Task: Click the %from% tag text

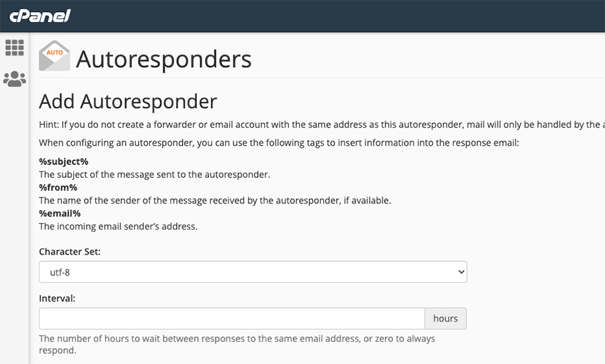Action: click(x=58, y=187)
